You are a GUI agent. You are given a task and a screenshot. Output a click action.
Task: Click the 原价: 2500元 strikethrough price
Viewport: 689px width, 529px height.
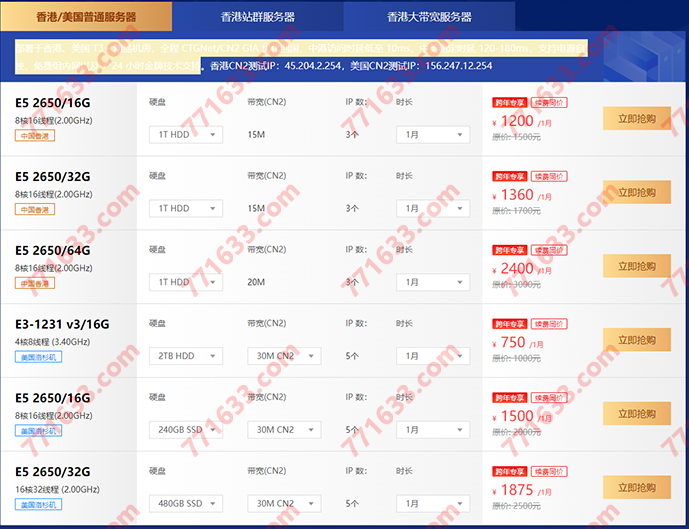pyautogui.click(x=516, y=507)
